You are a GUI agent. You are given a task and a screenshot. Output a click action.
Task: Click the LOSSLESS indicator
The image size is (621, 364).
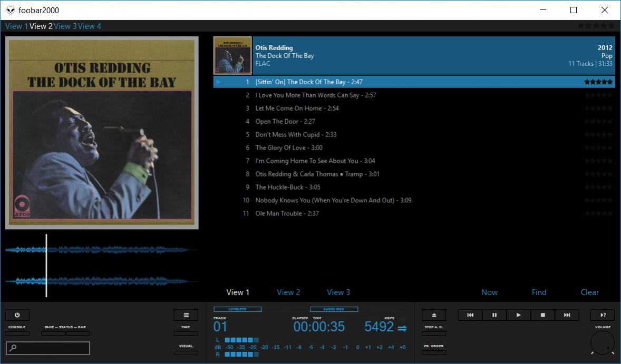[238, 309]
